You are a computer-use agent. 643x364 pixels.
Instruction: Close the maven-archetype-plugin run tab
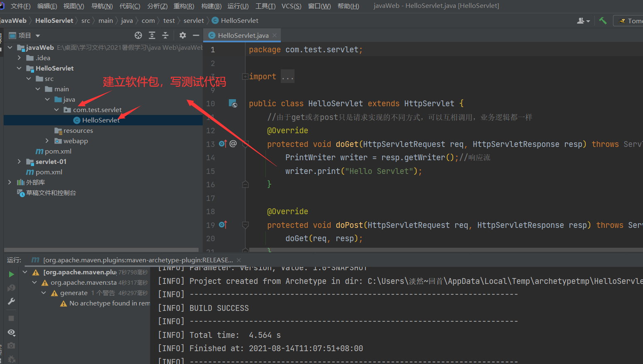pos(239,260)
